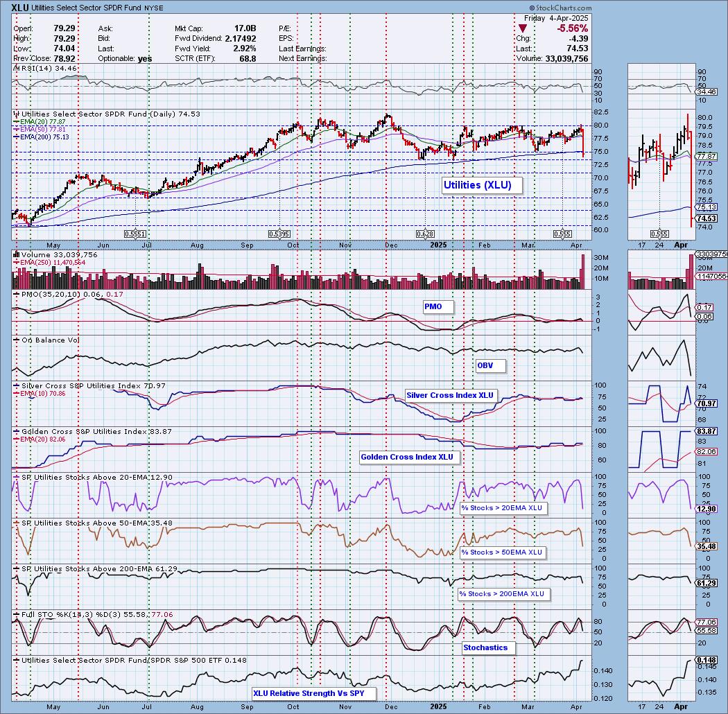
Task: Click the 0.5395 label near October
Action: coord(279,234)
